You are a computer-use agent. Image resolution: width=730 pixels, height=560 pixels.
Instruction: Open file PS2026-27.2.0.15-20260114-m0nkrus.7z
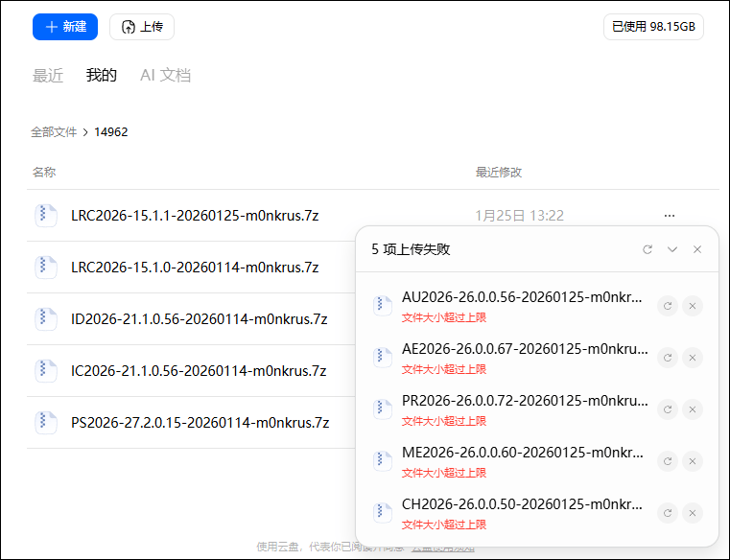200,423
